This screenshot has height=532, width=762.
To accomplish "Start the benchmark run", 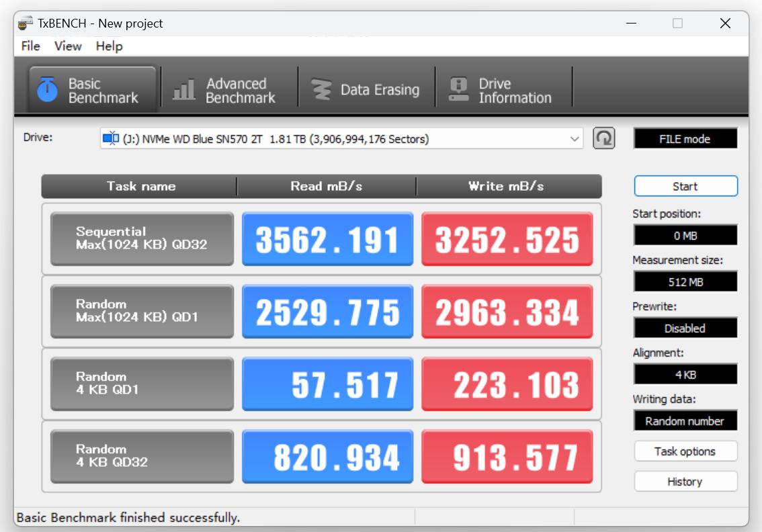I will pos(685,186).
